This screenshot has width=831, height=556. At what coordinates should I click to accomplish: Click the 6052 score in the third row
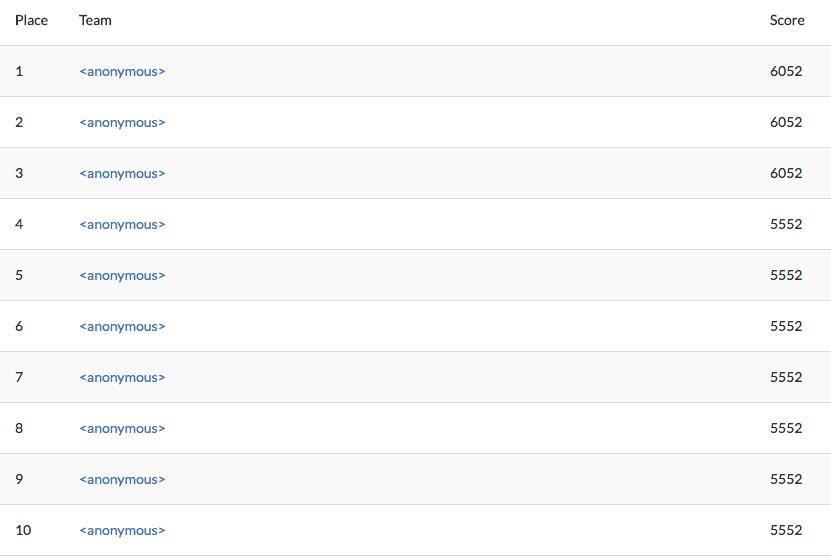pos(786,173)
